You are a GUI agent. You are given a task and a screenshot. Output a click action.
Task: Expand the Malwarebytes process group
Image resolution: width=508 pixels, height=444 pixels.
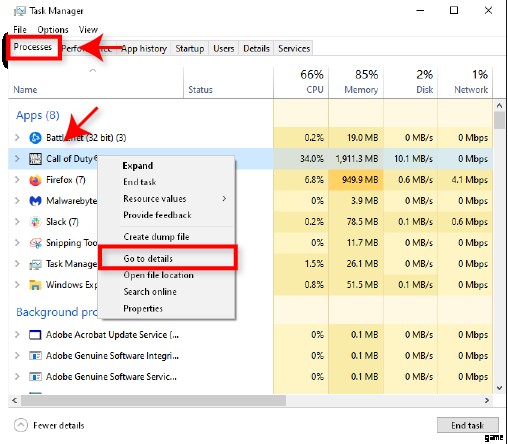point(17,201)
